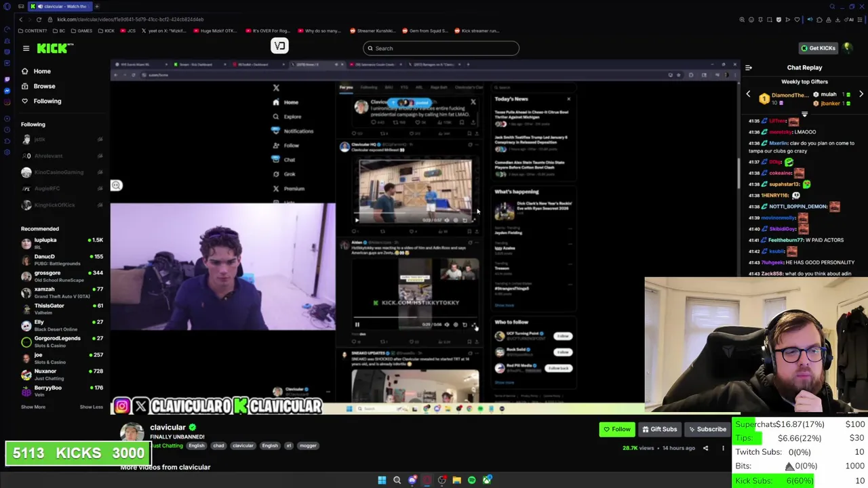
Task: Expand recommended list with Show More
Action: pyautogui.click(x=33, y=407)
